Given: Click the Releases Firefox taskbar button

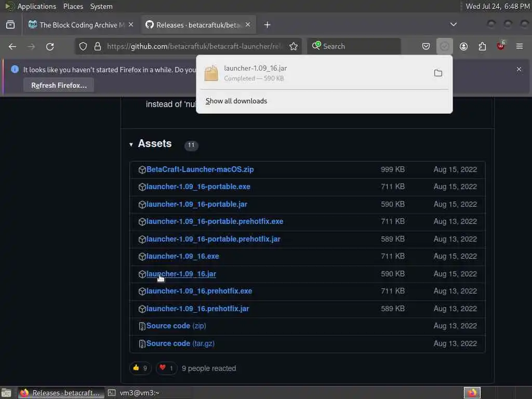Looking at the screenshot, I should click(61, 393).
